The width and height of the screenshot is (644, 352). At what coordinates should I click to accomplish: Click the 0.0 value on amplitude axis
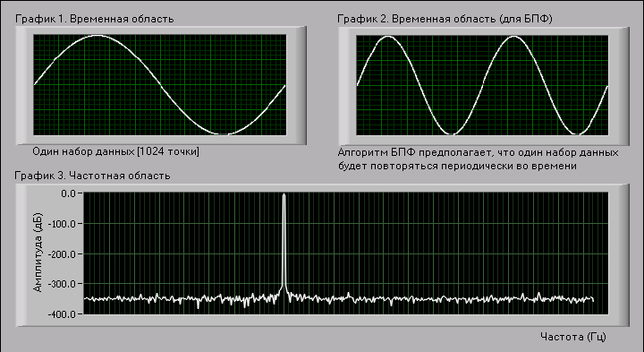coord(69,193)
